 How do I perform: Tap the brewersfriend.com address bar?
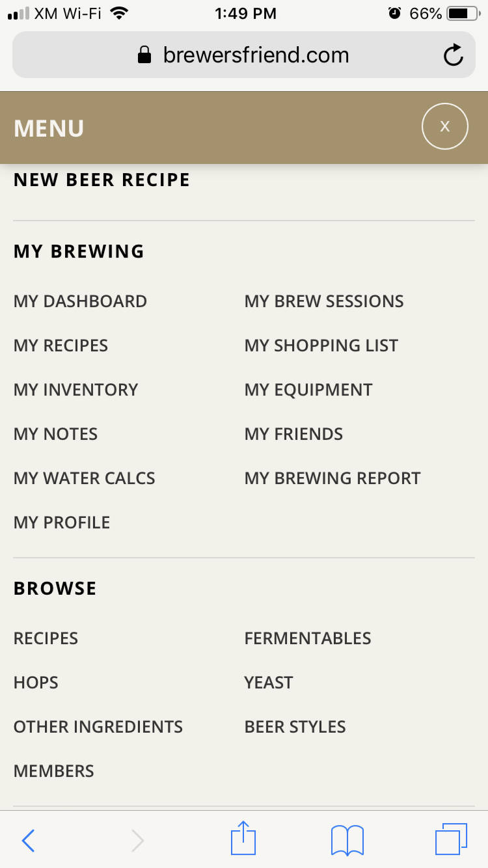point(244,55)
